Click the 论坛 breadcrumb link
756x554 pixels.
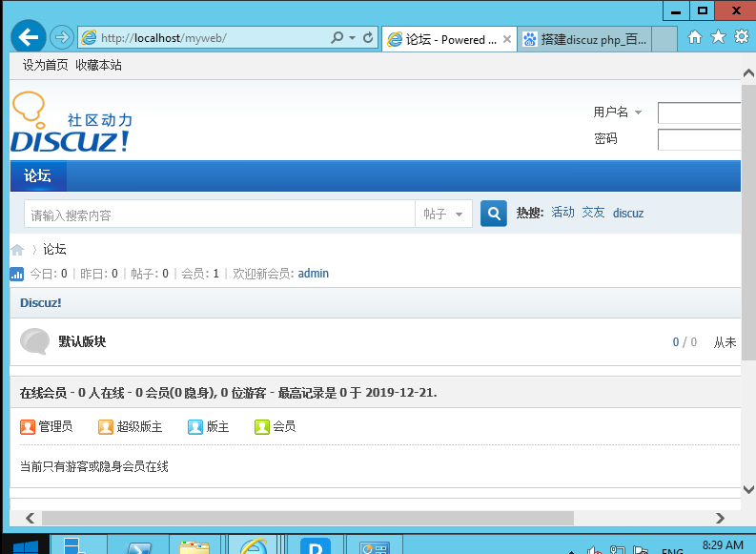[x=54, y=249]
